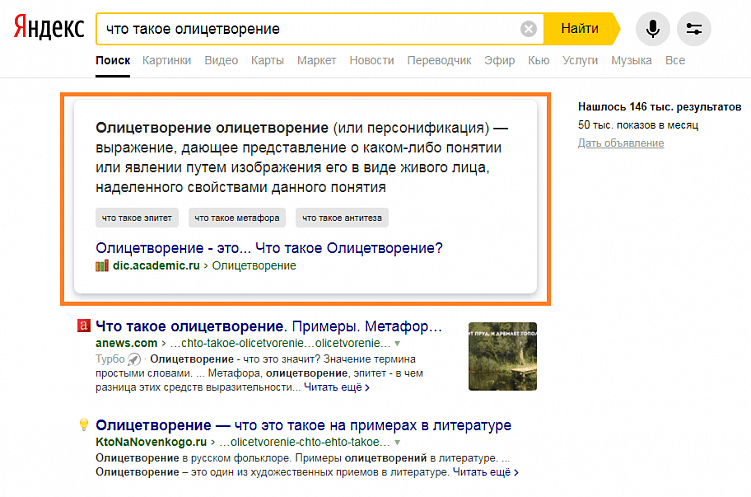Click the Яндекс logo
Screen dimensions: 751x497
click(48, 29)
